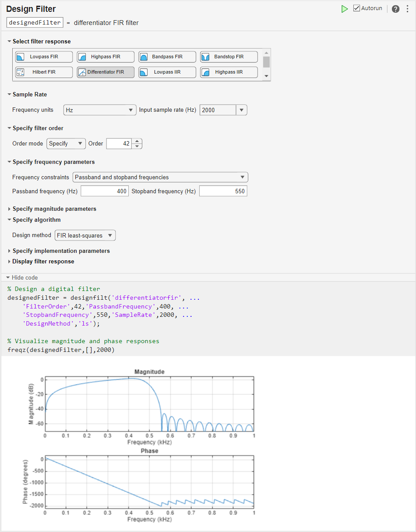Screen dimensions: 416x532
Task: Expand the Display filter response section
Action: pyautogui.click(x=43, y=261)
